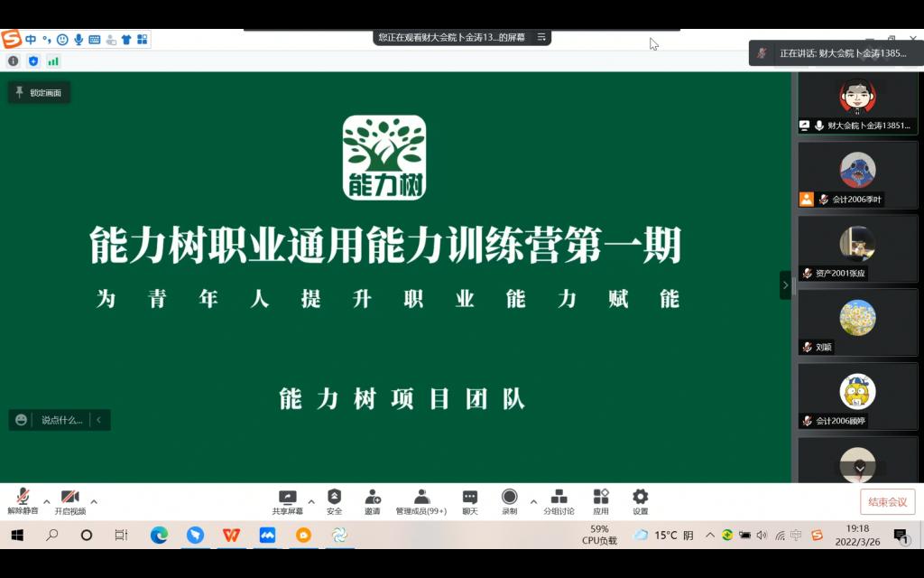
Task: Click the 邀请 invite icon
Action: [372, 500]
